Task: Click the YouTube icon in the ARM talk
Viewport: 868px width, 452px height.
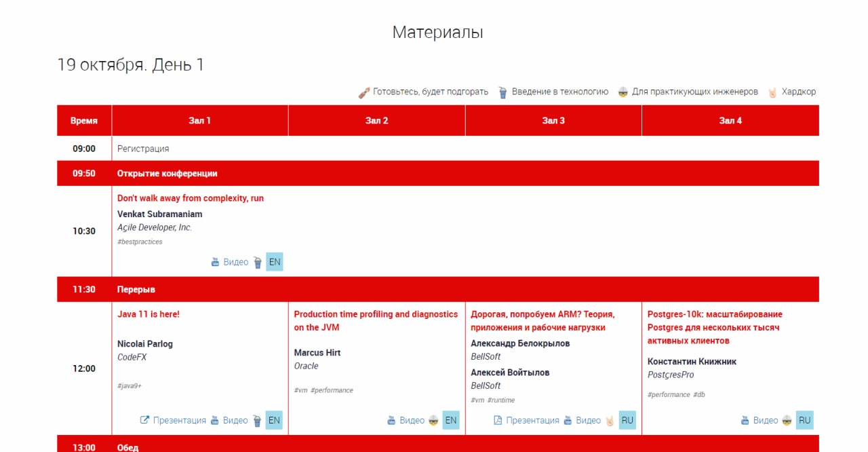Action: [568, 420]
